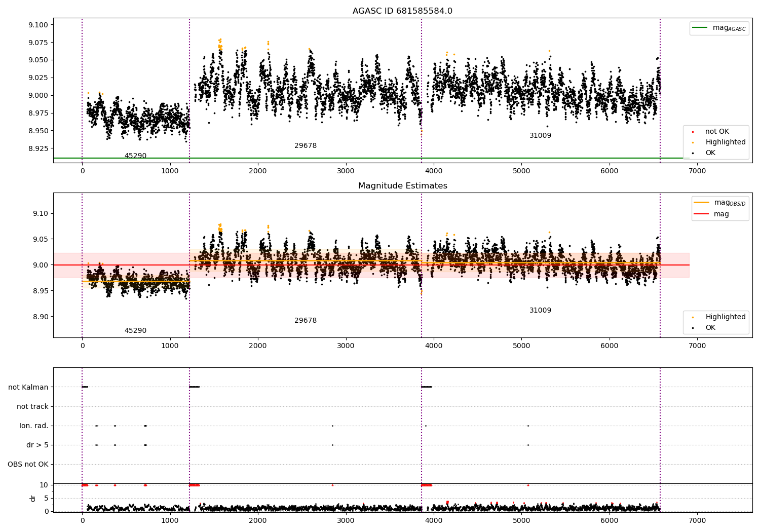Select OBSID label 29678 in top plot
Image resolution: width=760 pixels, height=532 pixels.
(x=306, y=146)
